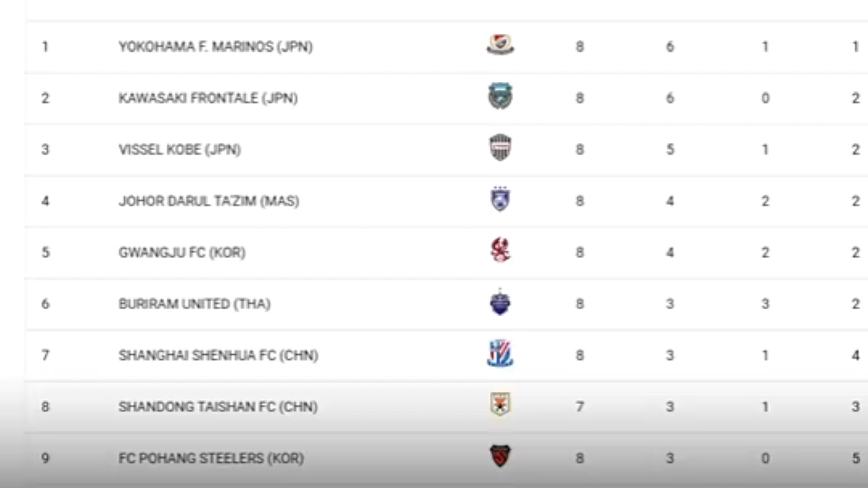868x488 pixels.
Task: Click rank number 1 in the standings
Action: tap(45, 47)
